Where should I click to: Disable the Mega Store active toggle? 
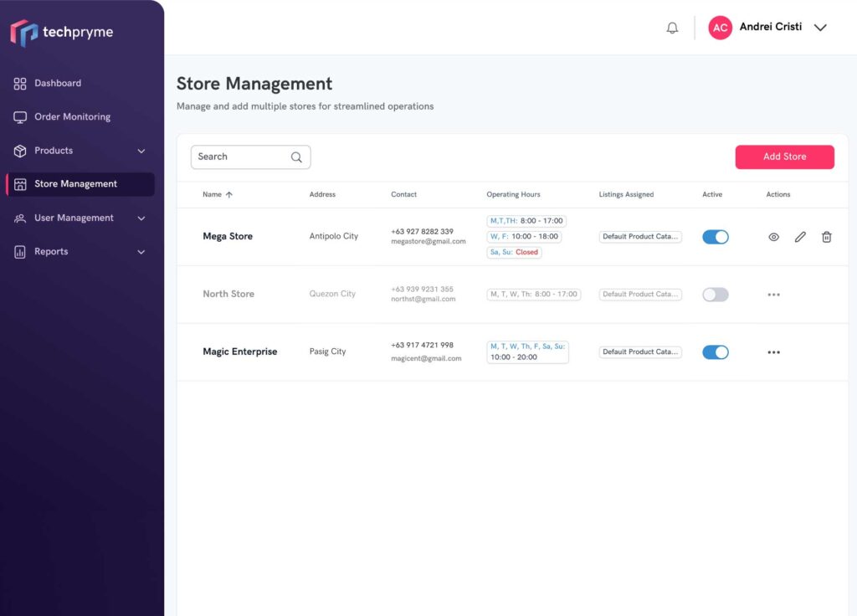(715, 237)
